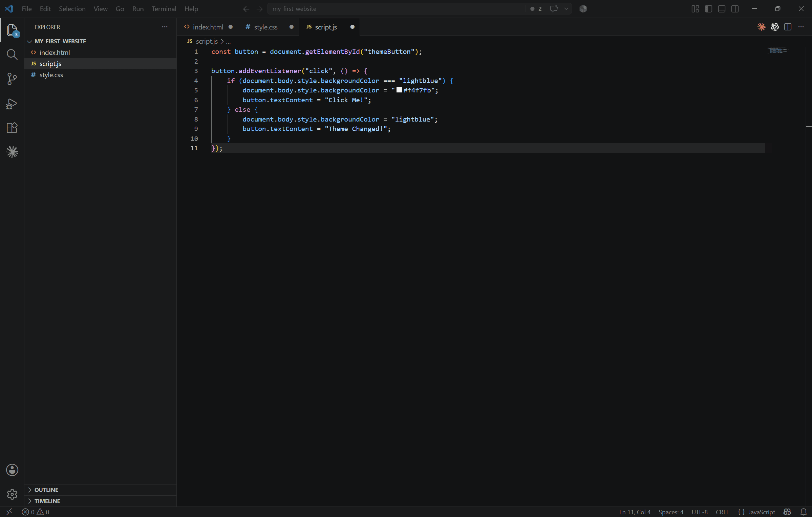
Task: Open the Extensions view
Action: pyautogui.click(x=12, y=128)
